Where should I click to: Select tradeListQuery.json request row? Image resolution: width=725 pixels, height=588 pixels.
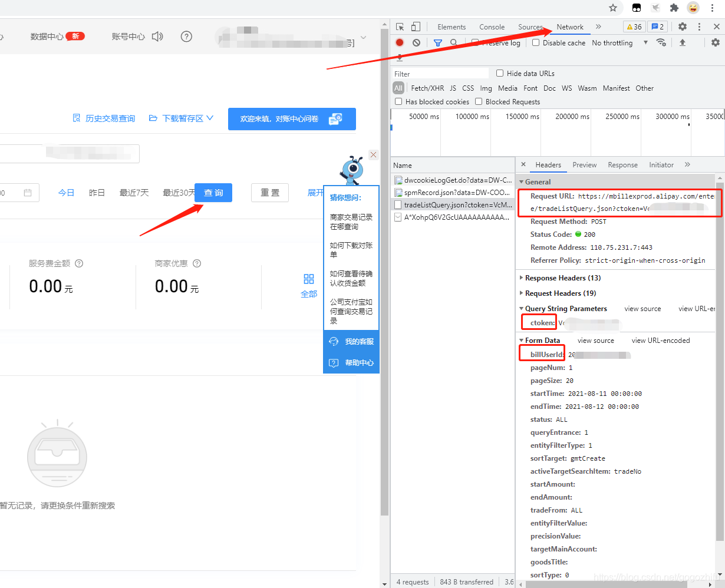tap(453, 204)
